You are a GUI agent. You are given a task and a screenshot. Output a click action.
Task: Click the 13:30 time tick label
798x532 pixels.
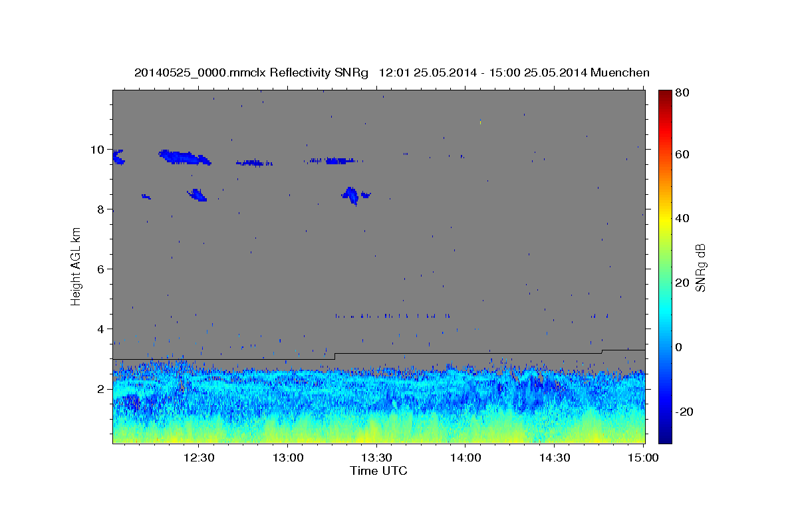coord(376,458)
